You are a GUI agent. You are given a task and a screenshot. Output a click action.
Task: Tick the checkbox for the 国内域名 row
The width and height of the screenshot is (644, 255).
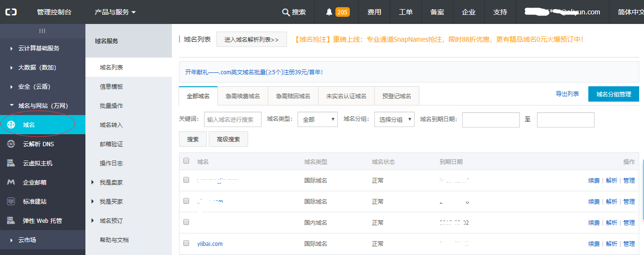[186, 222]
